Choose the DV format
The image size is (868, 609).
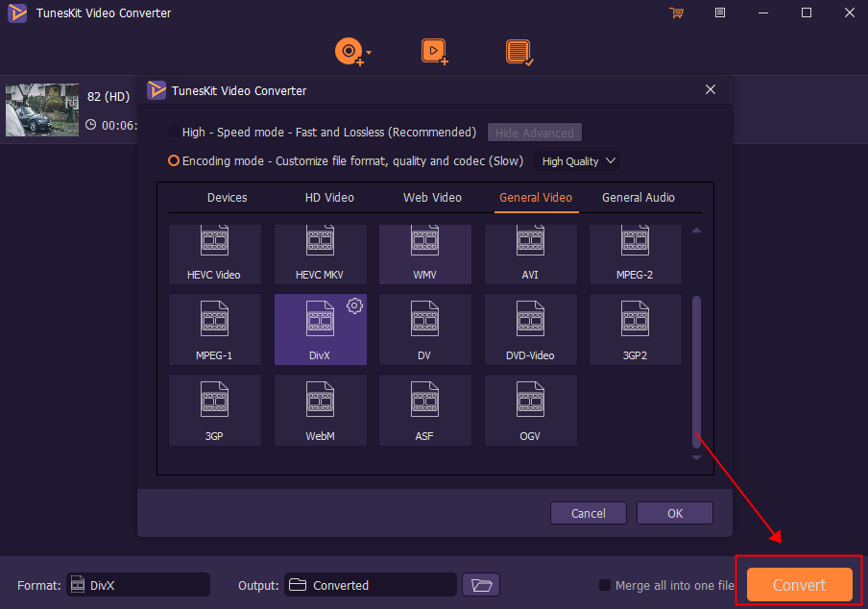425,329
